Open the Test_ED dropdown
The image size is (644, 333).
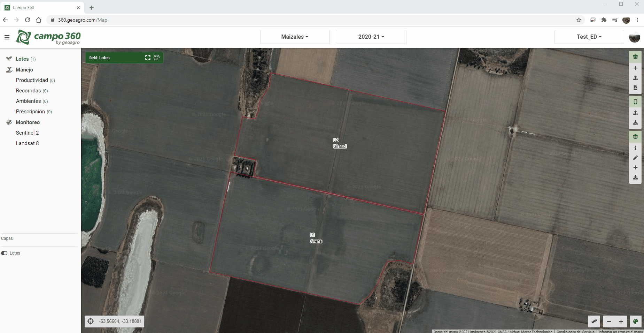589,37
